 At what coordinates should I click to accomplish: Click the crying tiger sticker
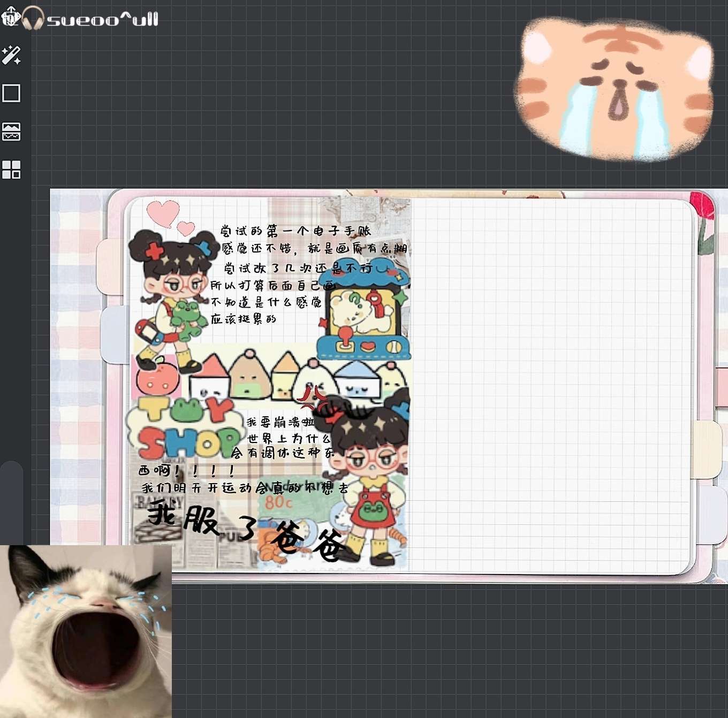click(x=615, y=89)
